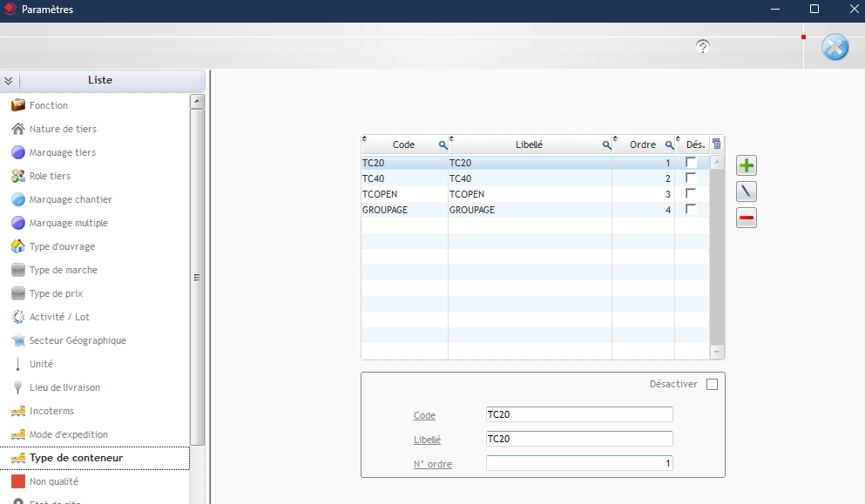865x504 pixels.
Task: Click the Libellé field label link
Action: pos(427,440)
